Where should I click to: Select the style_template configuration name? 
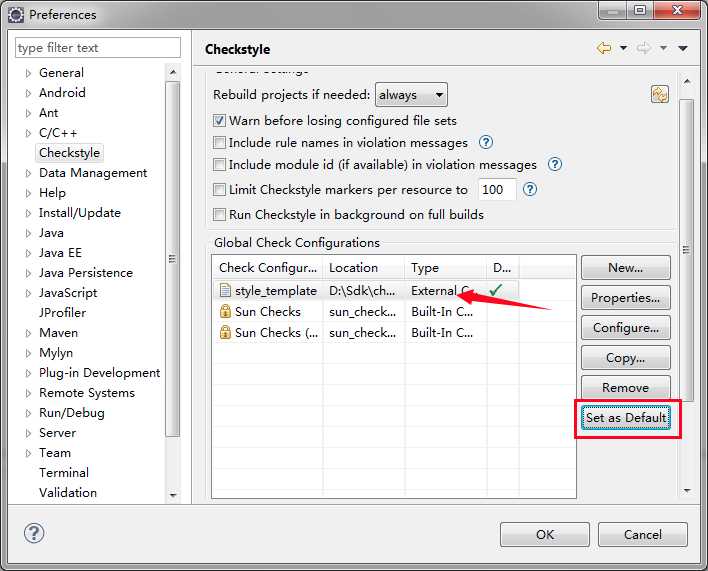(276, 291)
